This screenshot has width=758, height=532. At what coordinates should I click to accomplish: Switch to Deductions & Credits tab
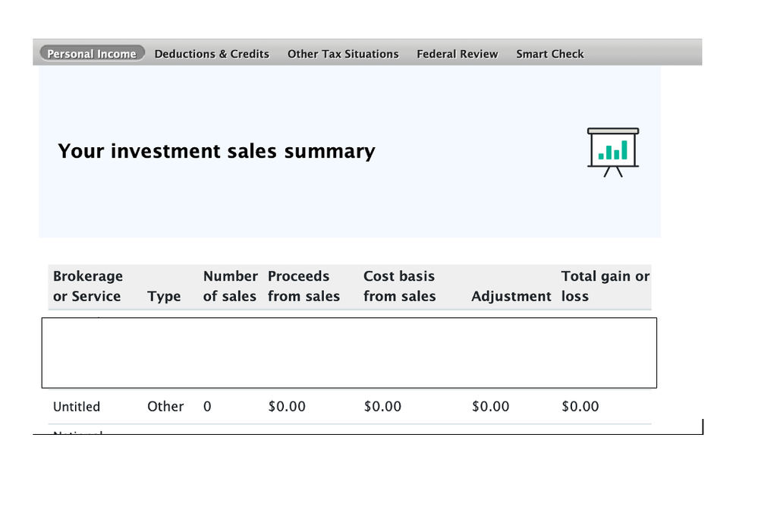tap(212, 54)
